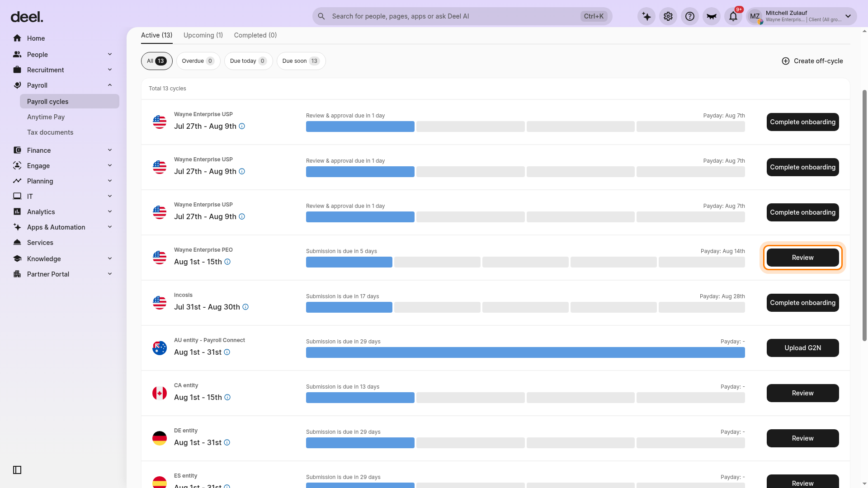This screenshot has width=868, height=488.
Task: Expand the Knowledge menu chevron
Action: 110,259
